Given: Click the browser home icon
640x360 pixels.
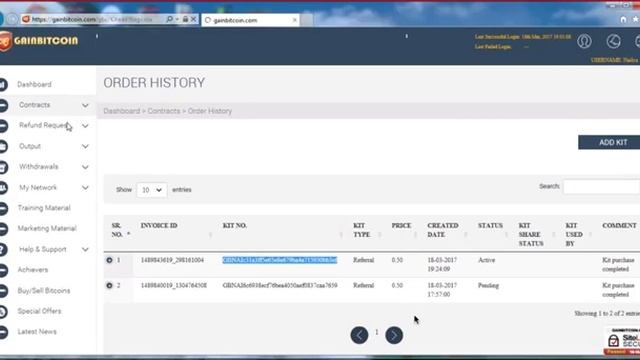Looking at the screenshot, I should pyautogui.click(x=623, y=19).
